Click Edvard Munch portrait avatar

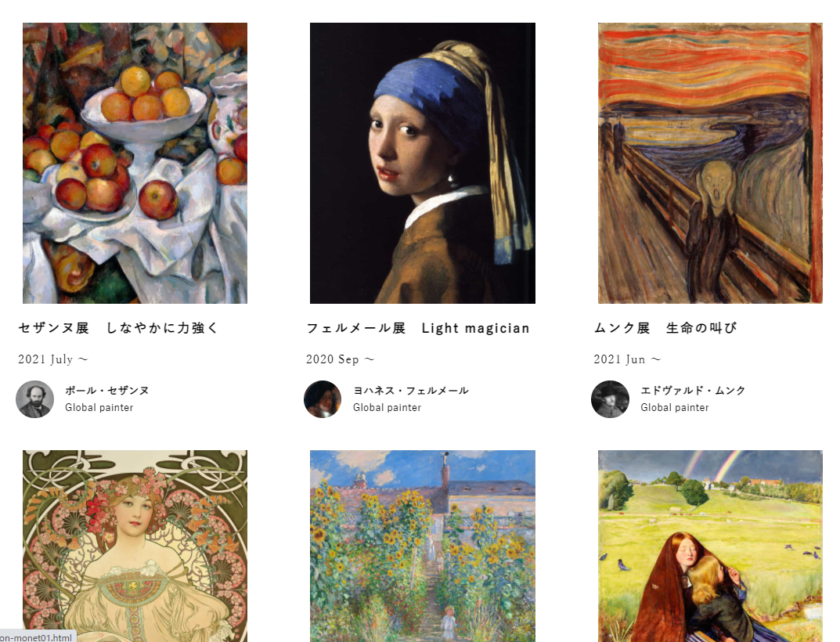pyautogui.click(x=610, y=399)
